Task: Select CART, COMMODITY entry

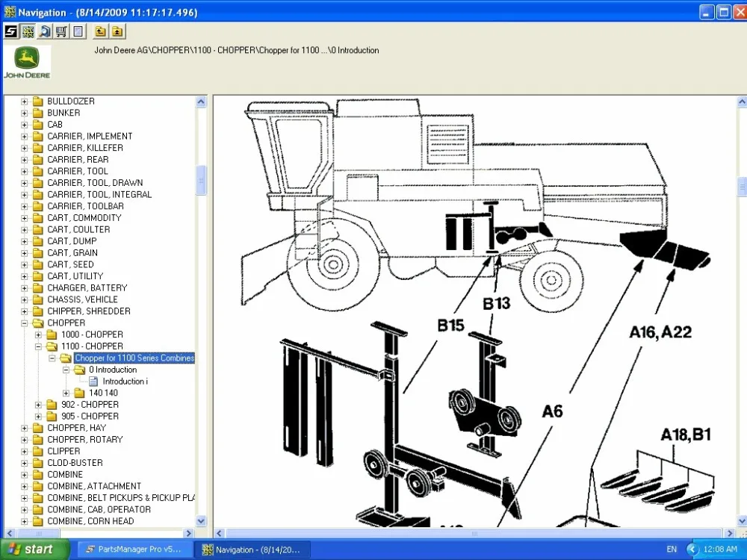Action: [x=84, y=218]
